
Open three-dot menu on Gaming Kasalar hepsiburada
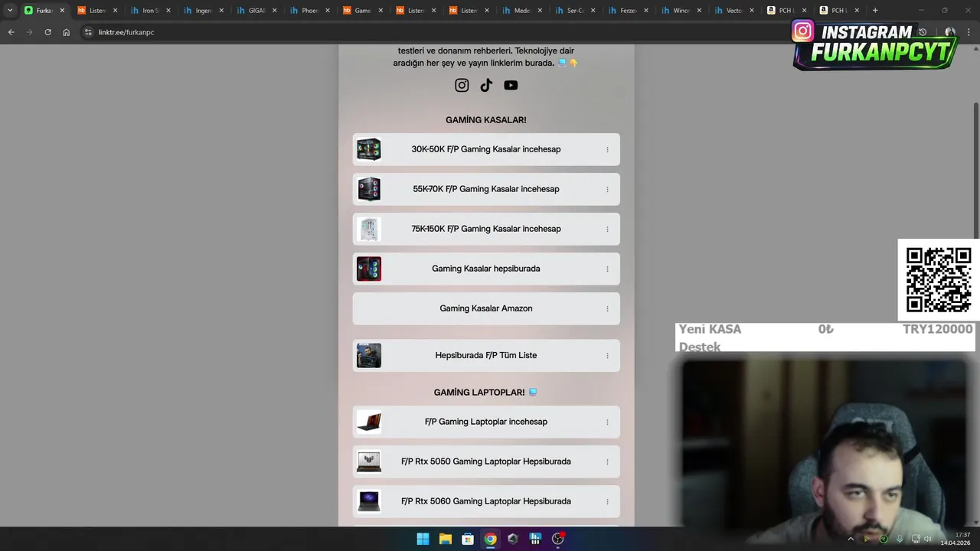pyautogui.click(x=607, y=269)
